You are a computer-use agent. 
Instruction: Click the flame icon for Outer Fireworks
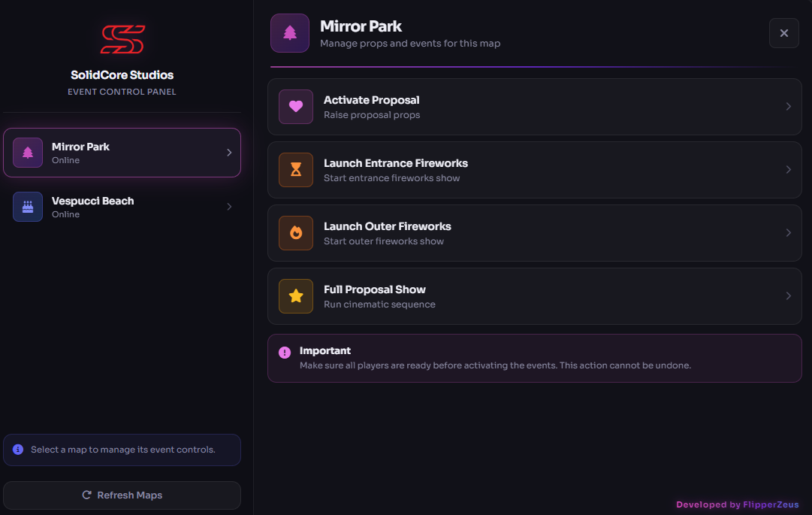296,233
